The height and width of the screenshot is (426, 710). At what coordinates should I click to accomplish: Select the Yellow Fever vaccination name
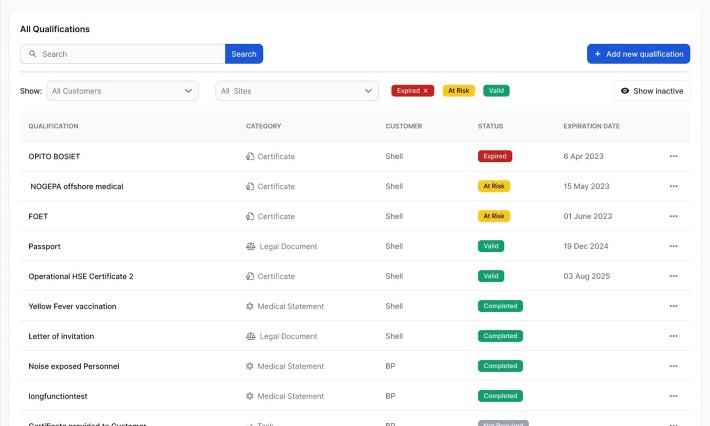[72, 306]
